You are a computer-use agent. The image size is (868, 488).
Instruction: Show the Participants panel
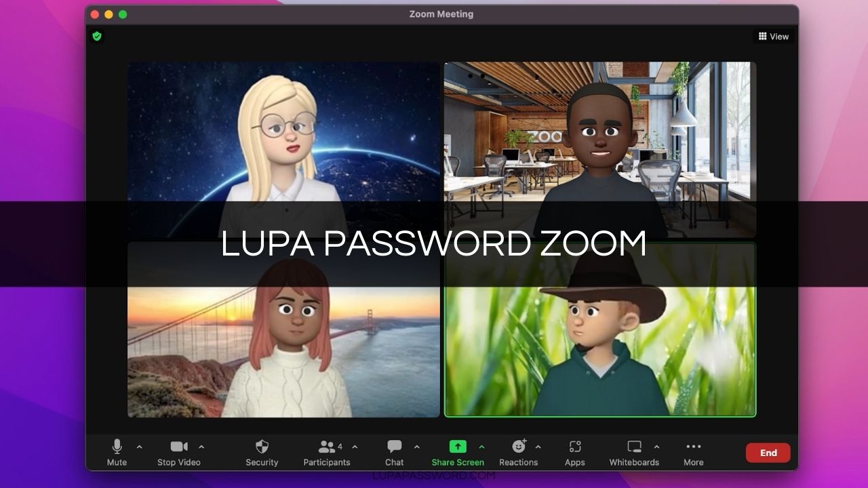coord(327,453)
